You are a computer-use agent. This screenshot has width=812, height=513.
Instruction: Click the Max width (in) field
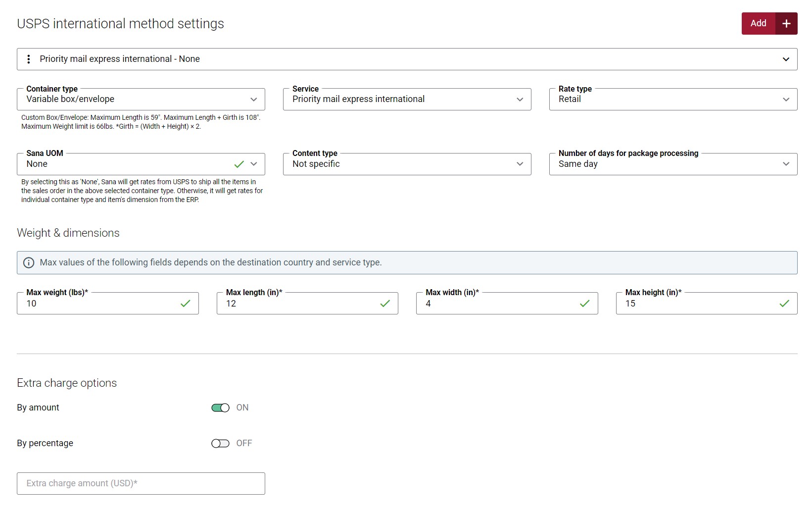coord(507,304)
